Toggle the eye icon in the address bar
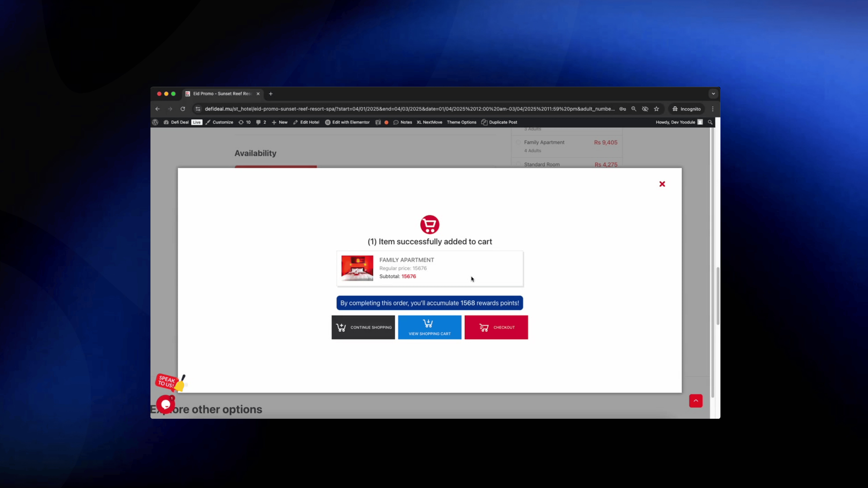This screenshot has height=488, width=868. point(645,109)
